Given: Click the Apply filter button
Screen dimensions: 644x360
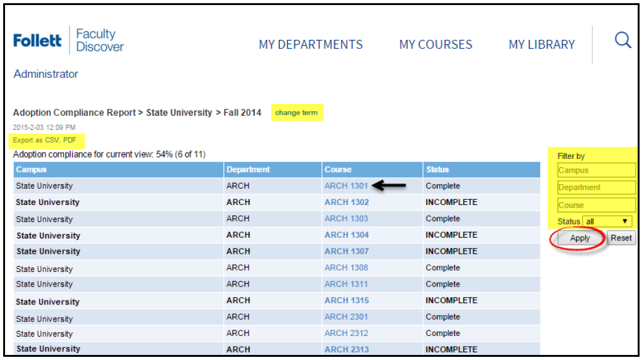Looking at the screenshot, I should pos(579,238).
